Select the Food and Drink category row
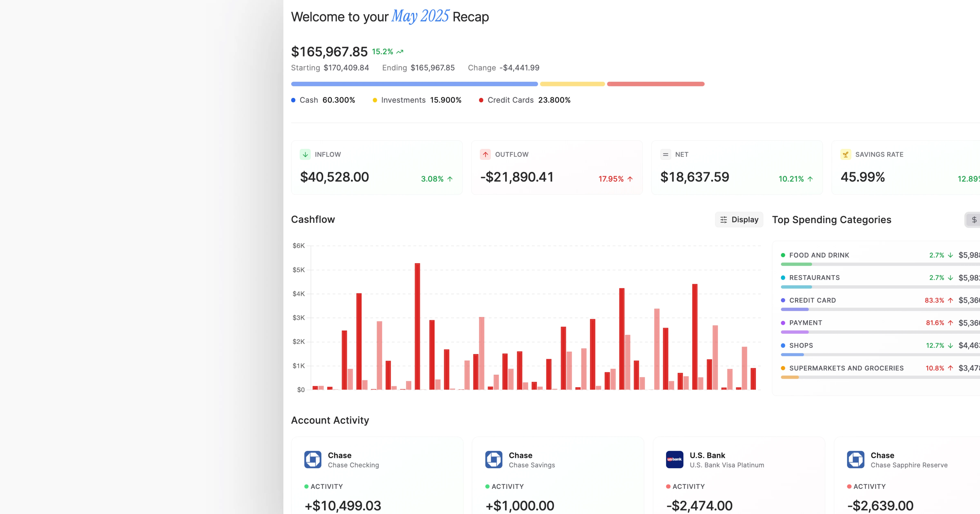The width and height of the screenshot is (980, 514). tap(819, 255)
